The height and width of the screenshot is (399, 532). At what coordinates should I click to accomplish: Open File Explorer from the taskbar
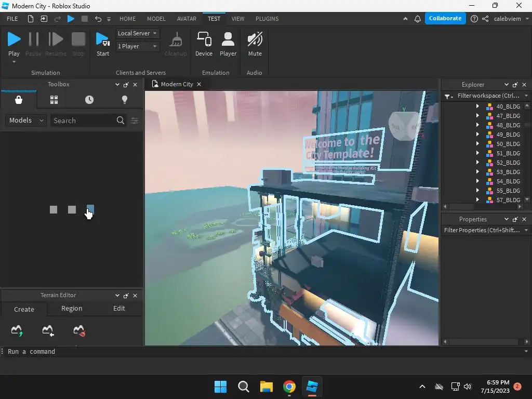point(267,387)
